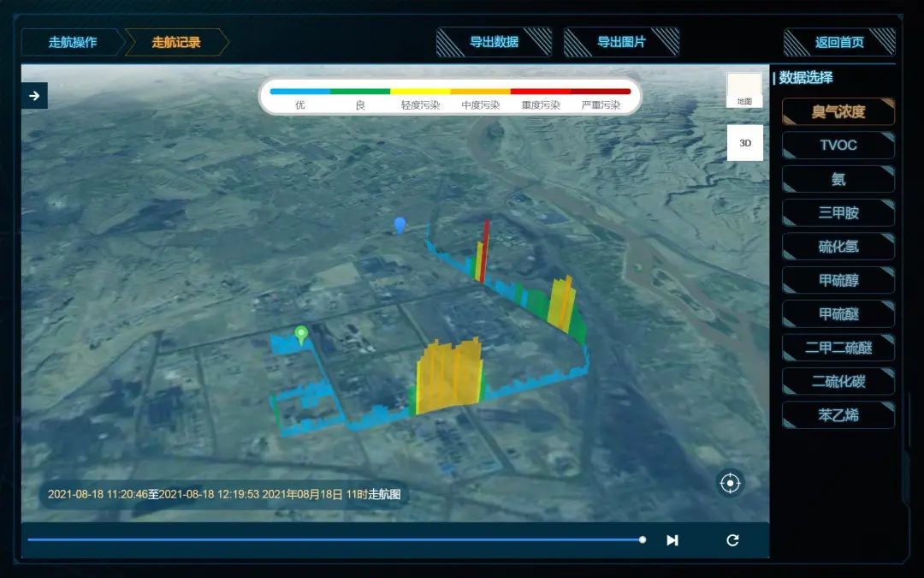Click the playback progress slider handle
The height and width of the screenshot is (578, 924).
(x=643, y=539)
